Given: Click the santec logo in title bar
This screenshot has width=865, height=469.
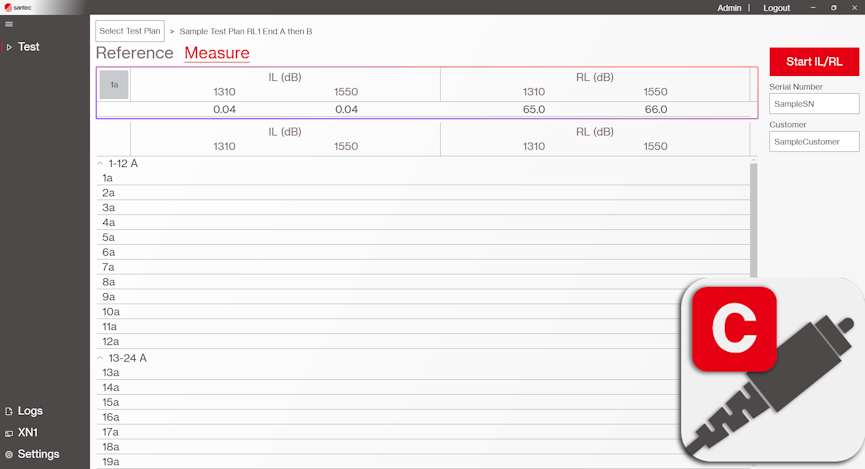Looking at the screenshot, I should [x=17, y=7].
